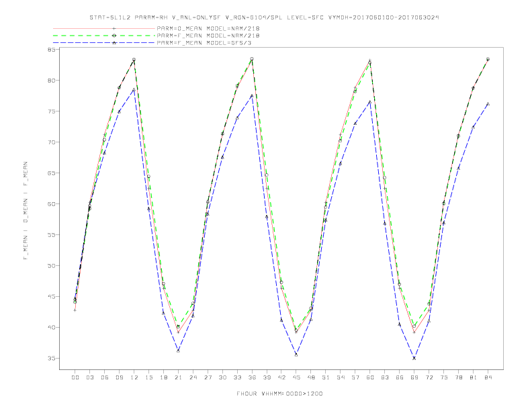
Task: Click x-axis tick label 39
Action: 267,377
